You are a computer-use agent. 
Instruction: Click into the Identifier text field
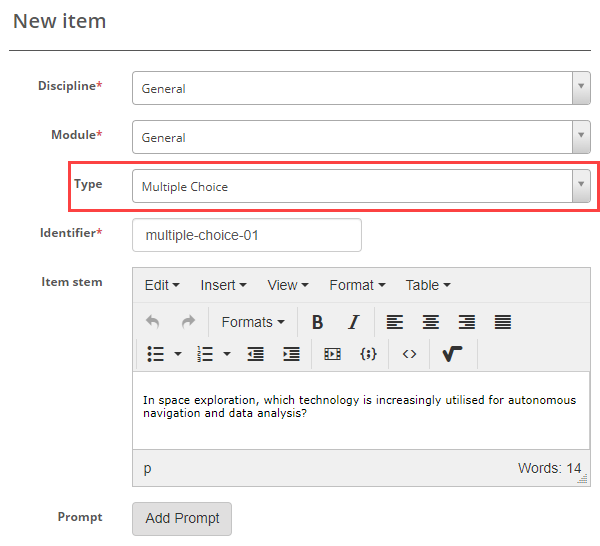(x=246, y=235)
